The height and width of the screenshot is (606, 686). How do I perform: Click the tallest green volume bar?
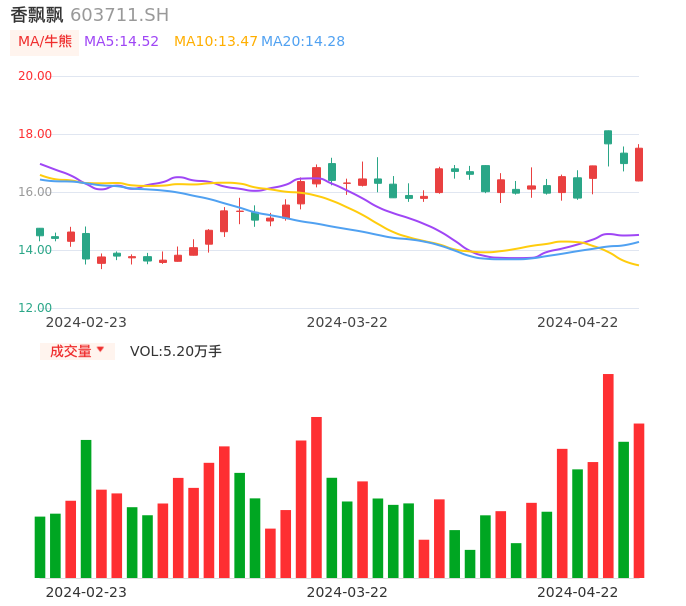click(86, 508)
